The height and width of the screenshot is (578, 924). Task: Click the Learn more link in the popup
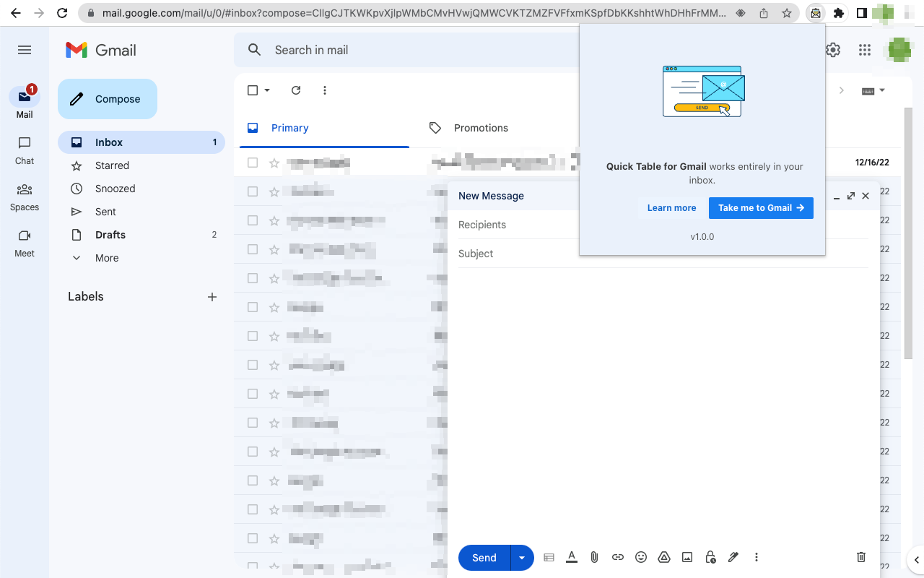[671, 208]
